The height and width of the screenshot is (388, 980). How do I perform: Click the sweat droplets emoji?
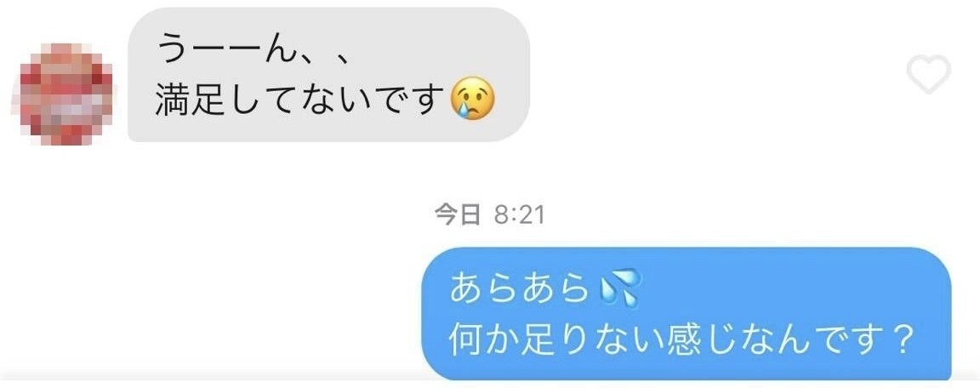[x=618, y=288]
